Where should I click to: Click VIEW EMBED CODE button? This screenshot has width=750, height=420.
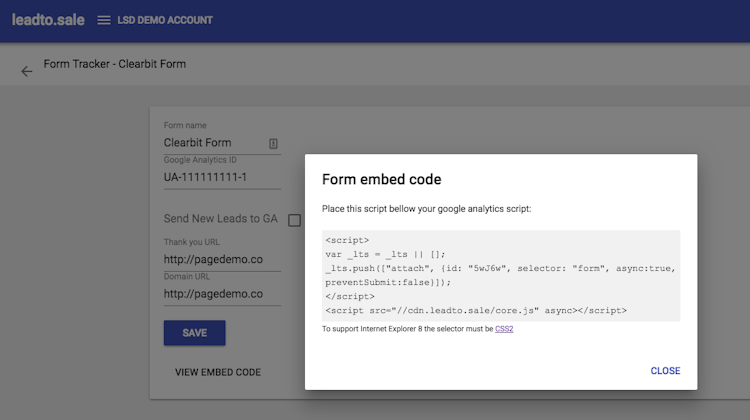218,372
